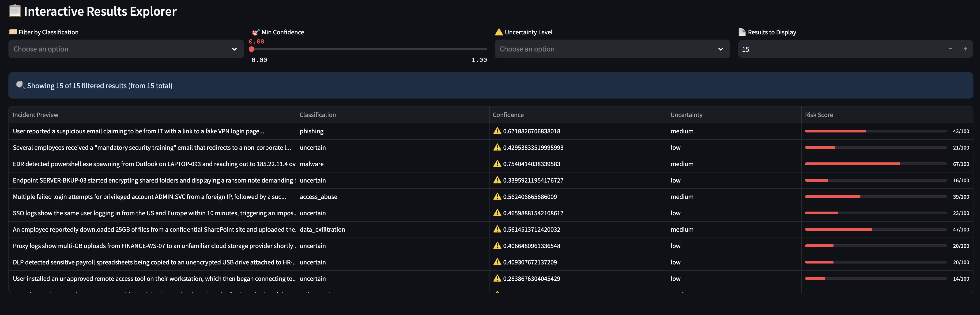Viewport: 980px width, 315px height.
Task: Click the warning icon beside the phishing confidence value
Action: tap(497, 131)
